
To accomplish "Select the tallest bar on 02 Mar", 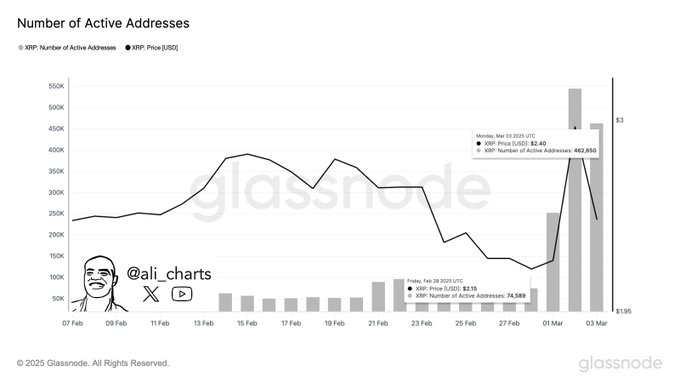I will pos(575,200).
